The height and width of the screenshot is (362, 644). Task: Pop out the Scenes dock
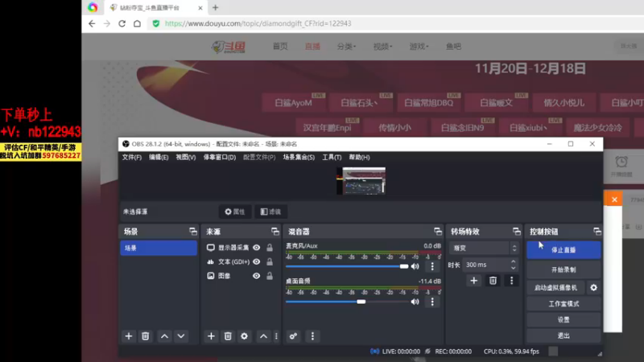193,232
